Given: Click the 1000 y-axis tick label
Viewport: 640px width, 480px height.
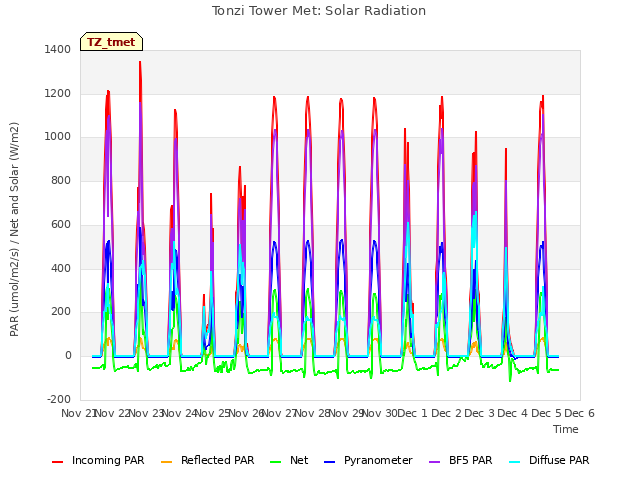Looking at the screenshot, I should [58, 137].
